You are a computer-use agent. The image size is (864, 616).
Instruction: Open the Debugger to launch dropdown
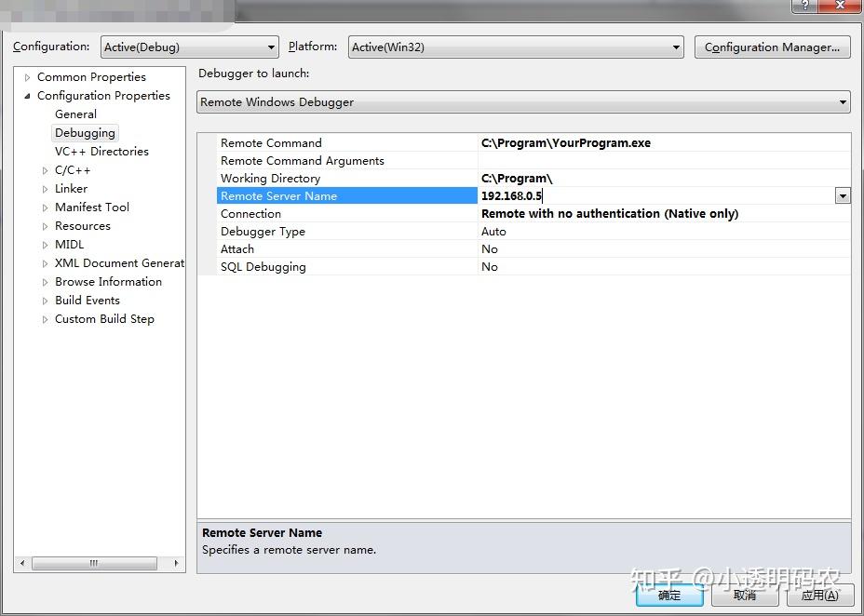[843, 102]
